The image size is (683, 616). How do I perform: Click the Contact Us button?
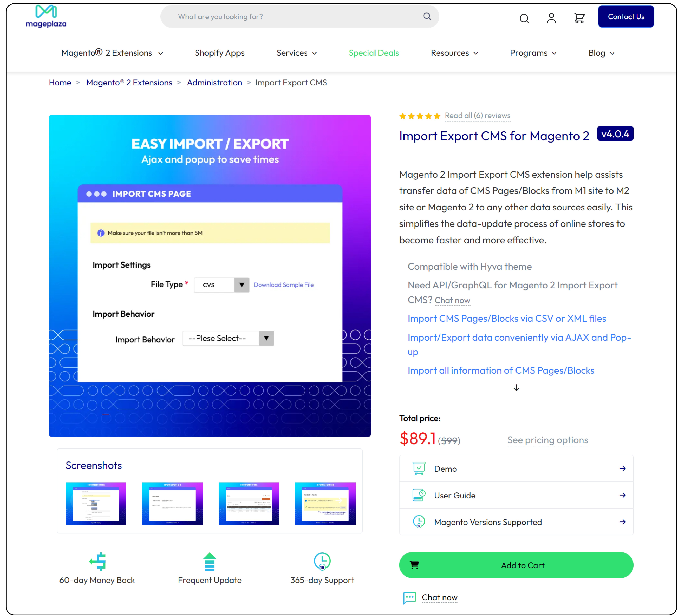(x=626, y=17)
